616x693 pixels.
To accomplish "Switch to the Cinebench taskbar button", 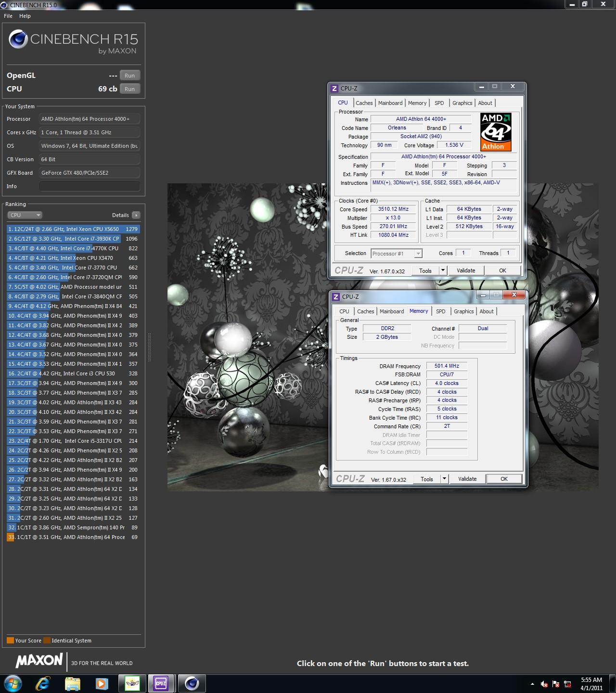I will click(x=192, y=683).
